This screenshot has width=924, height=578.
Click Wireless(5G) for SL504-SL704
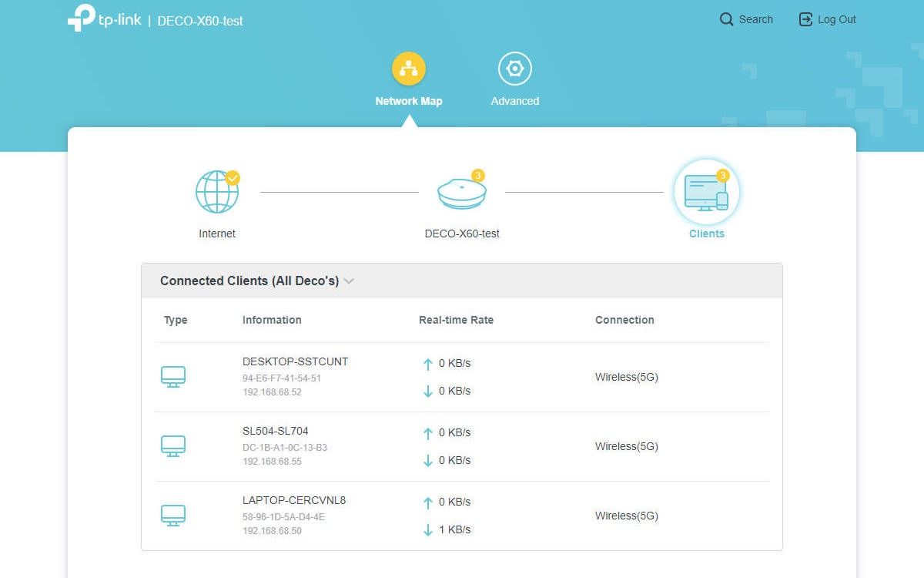point(627,446)
